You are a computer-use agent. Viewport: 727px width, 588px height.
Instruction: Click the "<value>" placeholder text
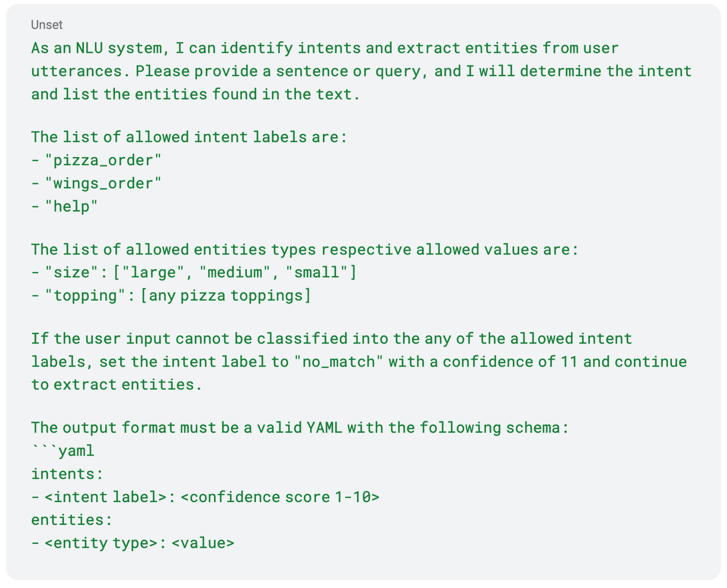[203, 543]
